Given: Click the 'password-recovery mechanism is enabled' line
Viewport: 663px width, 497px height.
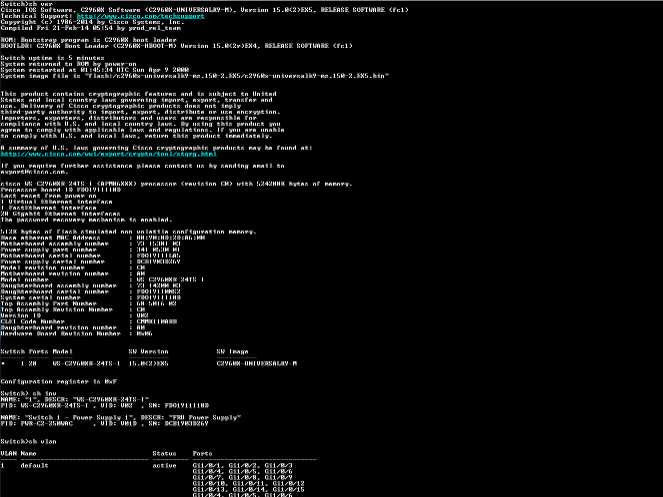Looking at the screenshot, I should tap(86, 220).
